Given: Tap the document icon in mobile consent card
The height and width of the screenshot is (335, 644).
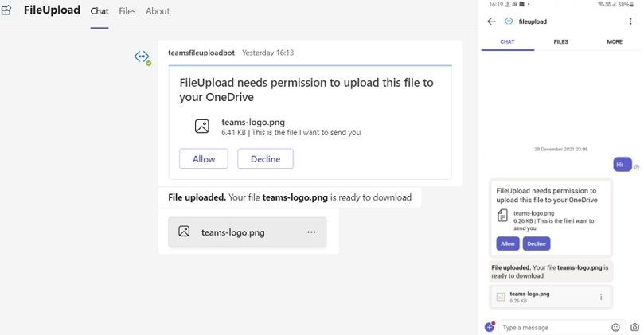Looking at the screenshot, I should (502, 216).
